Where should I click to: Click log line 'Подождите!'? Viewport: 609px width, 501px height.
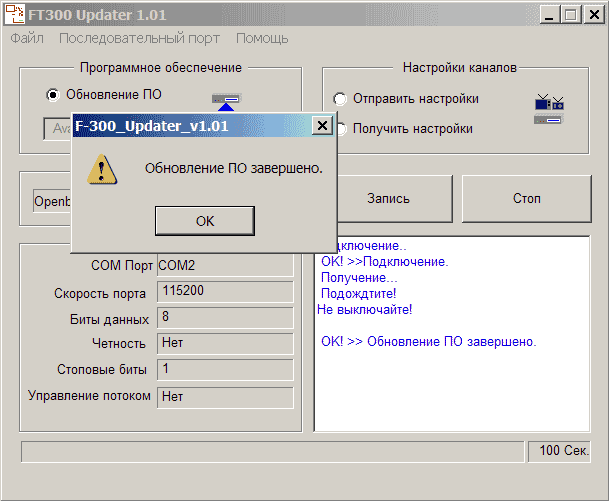[358, 294]
